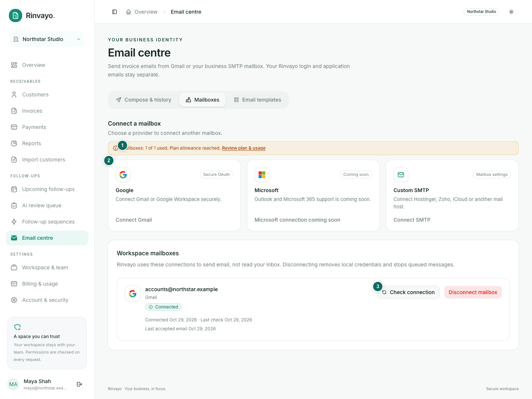
Task: Click Connect SMTP
Action: click(412, 220)
